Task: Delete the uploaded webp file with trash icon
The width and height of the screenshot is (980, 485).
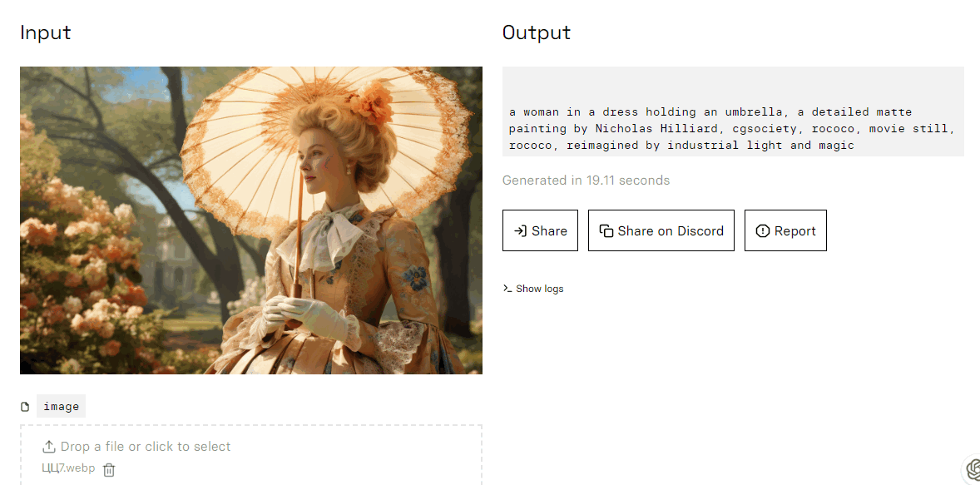Action: coord(109,470)
